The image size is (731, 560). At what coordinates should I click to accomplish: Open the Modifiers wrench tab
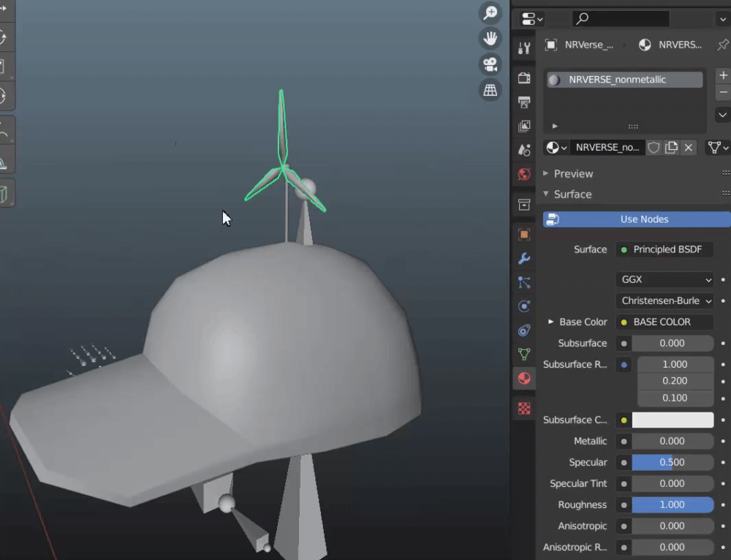point(524,258)
